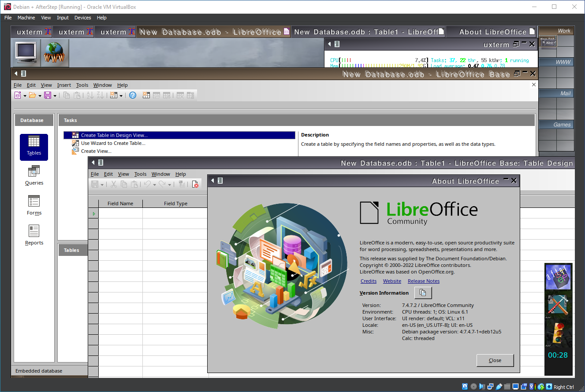Expand the New document dropdown arrow

(25, 96)
